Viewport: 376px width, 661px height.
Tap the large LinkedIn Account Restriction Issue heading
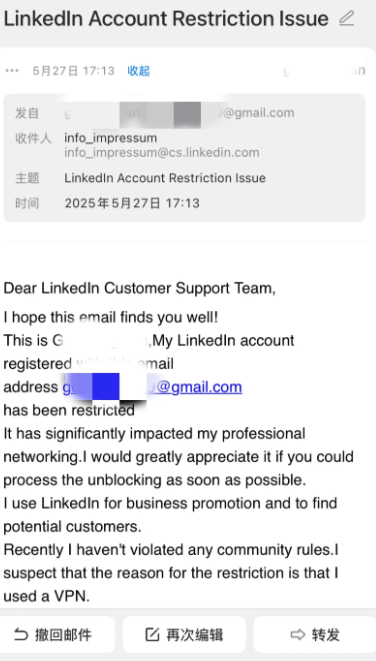pos(166,19)
